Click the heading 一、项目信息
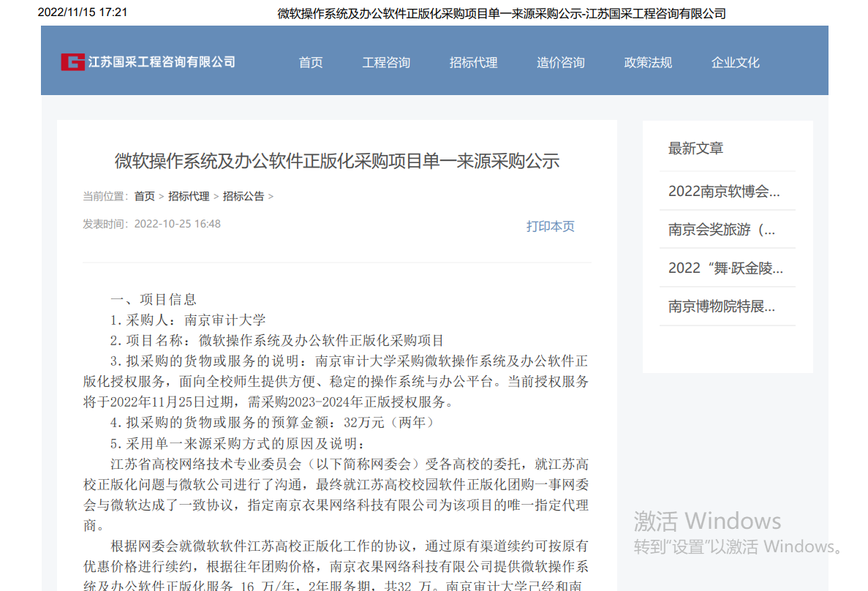868x591 pixels. pos(154,300)
